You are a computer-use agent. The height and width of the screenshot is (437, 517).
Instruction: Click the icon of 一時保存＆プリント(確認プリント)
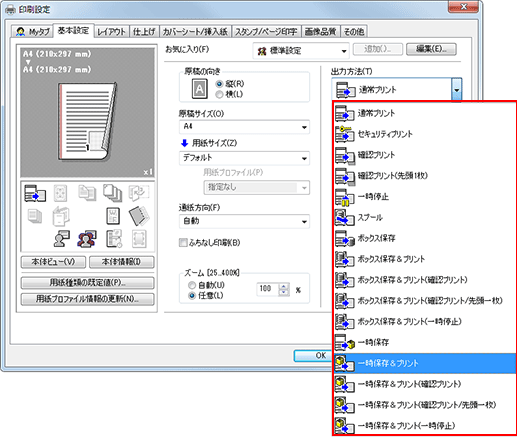click(x=344, y=384)
